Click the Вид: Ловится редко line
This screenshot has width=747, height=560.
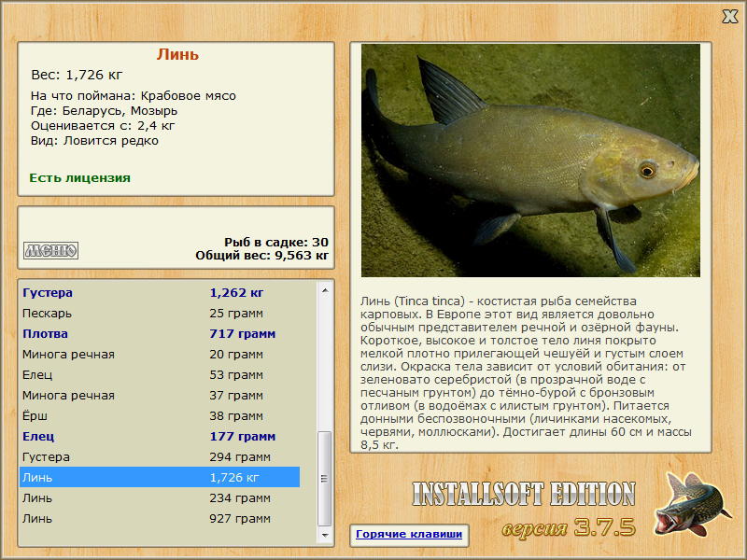coord(94,141)
